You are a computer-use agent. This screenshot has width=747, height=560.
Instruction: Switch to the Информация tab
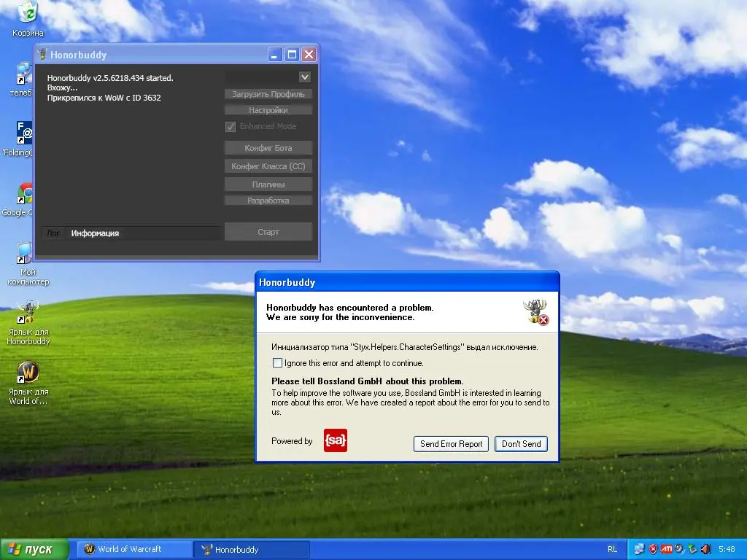tap(95, 233)
